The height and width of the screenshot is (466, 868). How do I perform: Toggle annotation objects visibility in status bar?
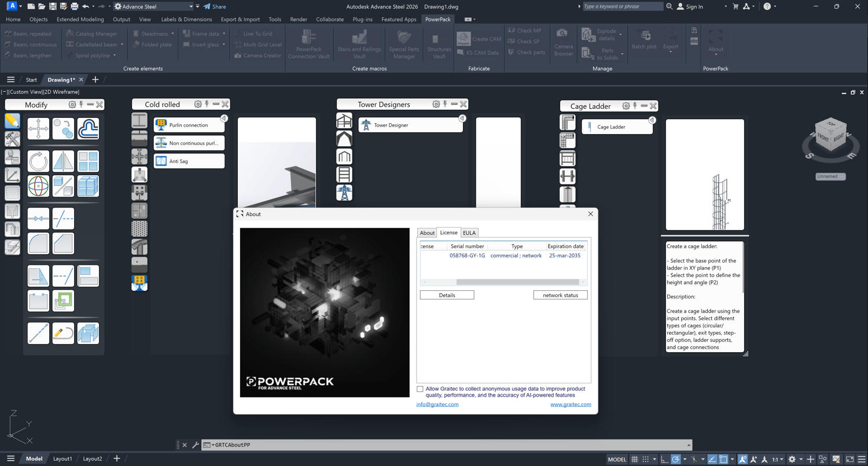click(743, 459)
